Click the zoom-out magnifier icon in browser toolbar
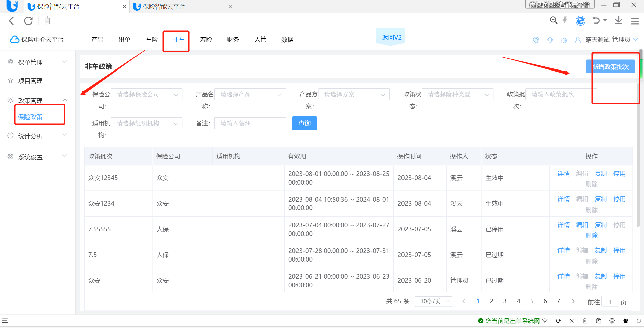Screen dimensions: 644x328 click(554, 20)
